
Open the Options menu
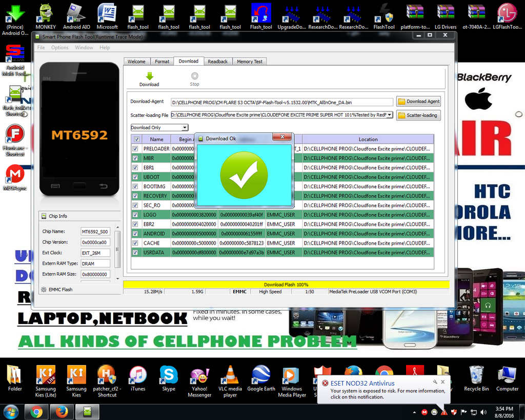click(60, 48)
